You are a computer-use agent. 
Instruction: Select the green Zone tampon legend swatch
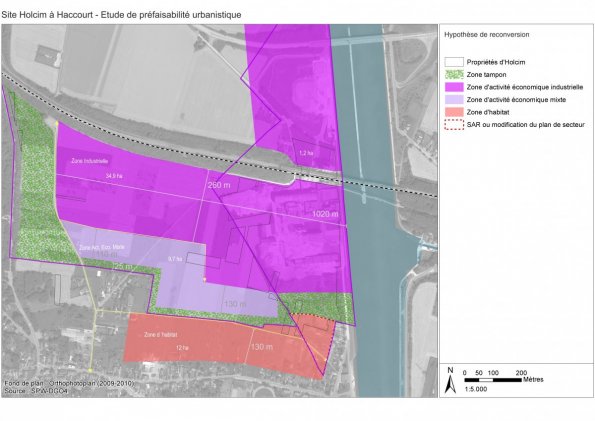pos(454,74)
